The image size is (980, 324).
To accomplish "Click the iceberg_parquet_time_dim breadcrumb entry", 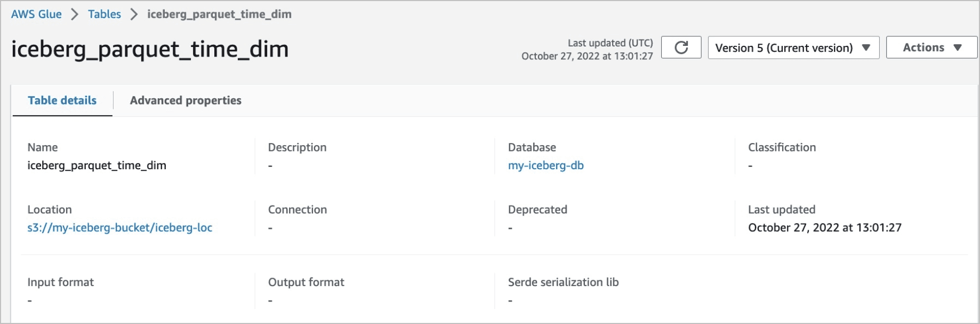I will tap(220, 14).
